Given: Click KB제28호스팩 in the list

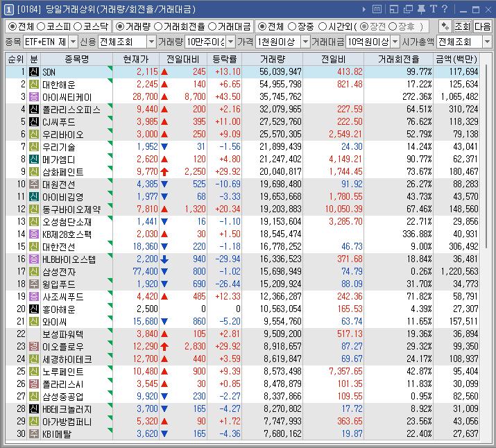Looking at the screenshot, I should pyautogui.click(x=67, y=234).
